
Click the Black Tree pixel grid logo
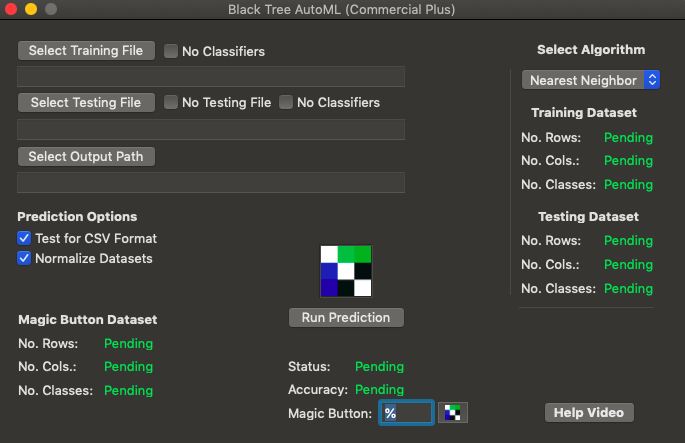tap(346, 271)
